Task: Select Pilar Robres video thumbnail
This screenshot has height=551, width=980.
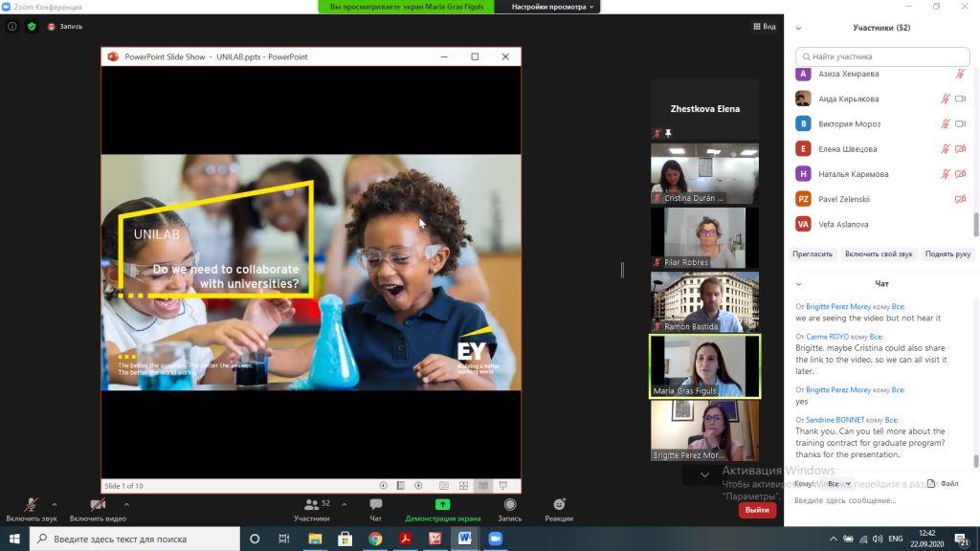Action: click(x=705, y=238)
